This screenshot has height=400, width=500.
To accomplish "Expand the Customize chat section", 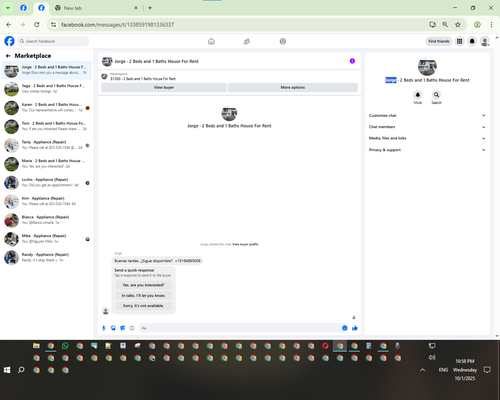I will tap(427, 116).
